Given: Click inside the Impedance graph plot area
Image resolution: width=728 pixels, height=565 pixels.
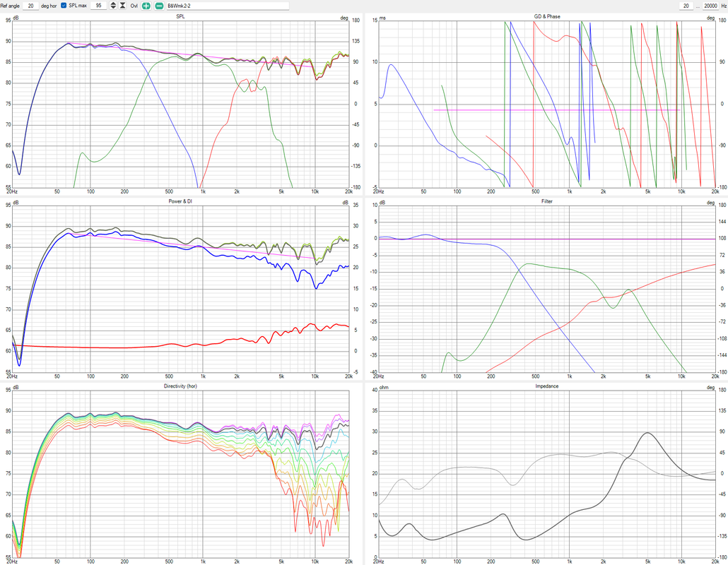Looking at the screenshot, I should point(547,474).
